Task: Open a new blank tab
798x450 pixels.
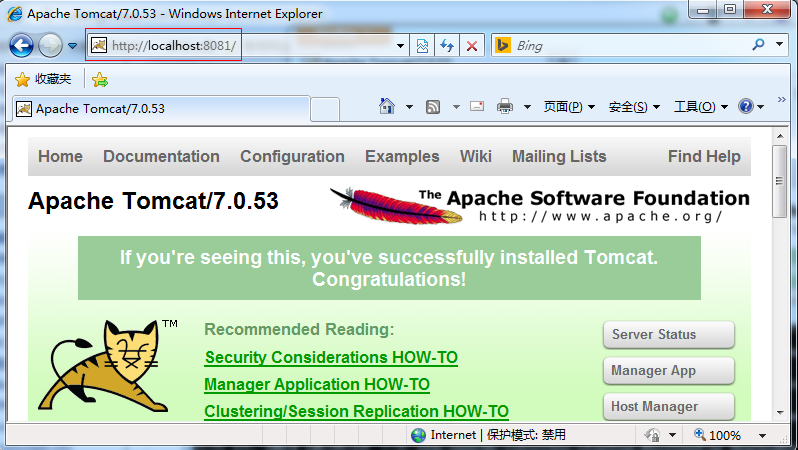Action: (x=325, y=109)
